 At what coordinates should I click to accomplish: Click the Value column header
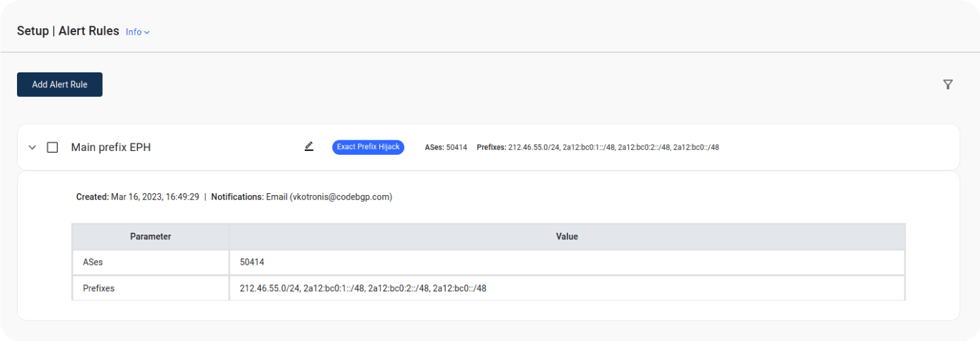coord(567,237)
